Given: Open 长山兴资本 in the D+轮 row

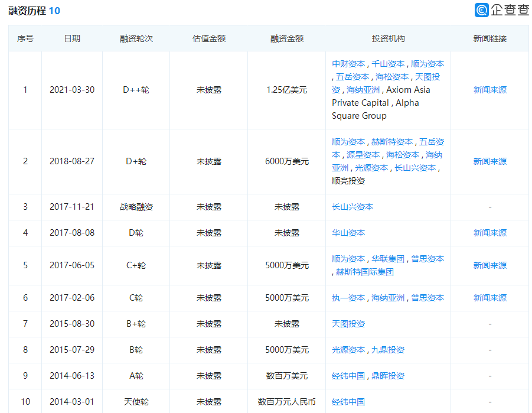Looking at the screenshot, I should tap(415, 168).
